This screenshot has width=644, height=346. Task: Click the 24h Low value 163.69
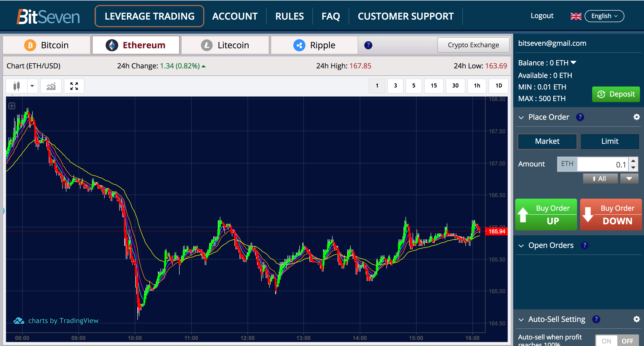click(496, 66)
